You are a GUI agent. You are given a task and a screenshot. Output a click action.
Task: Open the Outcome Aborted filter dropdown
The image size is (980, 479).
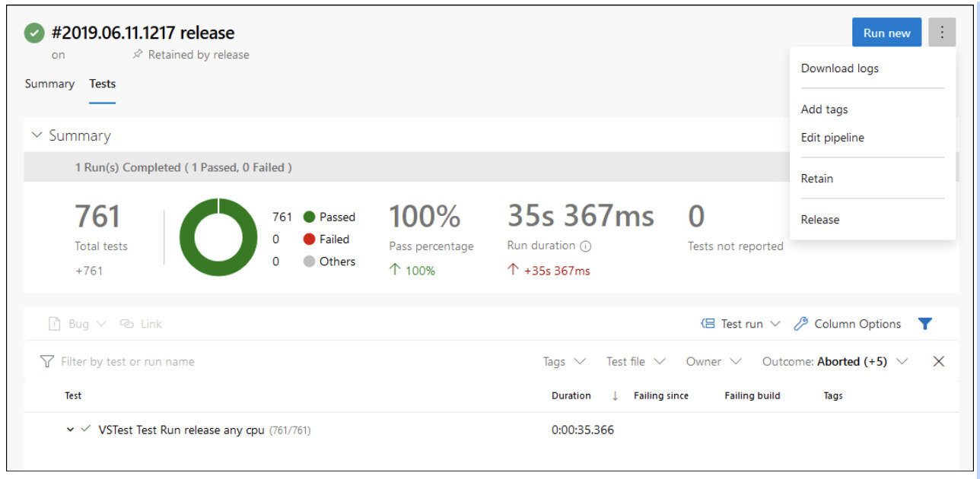coord(835,361)
